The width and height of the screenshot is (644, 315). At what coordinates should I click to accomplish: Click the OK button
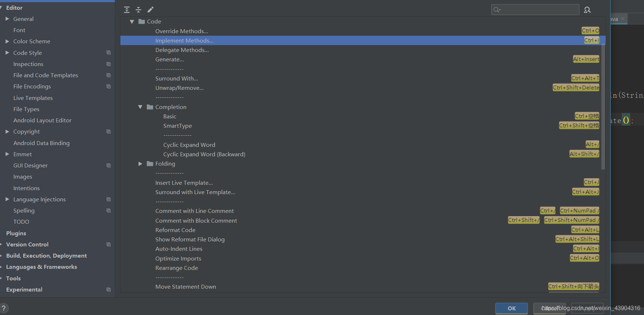pyautogui.click(x=511, y=308)
